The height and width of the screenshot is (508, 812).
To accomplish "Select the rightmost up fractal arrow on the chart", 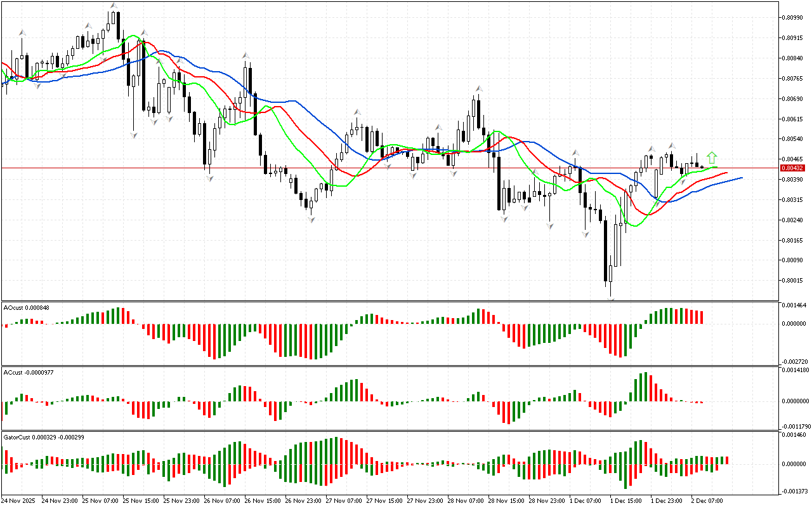I will (x=671, y=146).
